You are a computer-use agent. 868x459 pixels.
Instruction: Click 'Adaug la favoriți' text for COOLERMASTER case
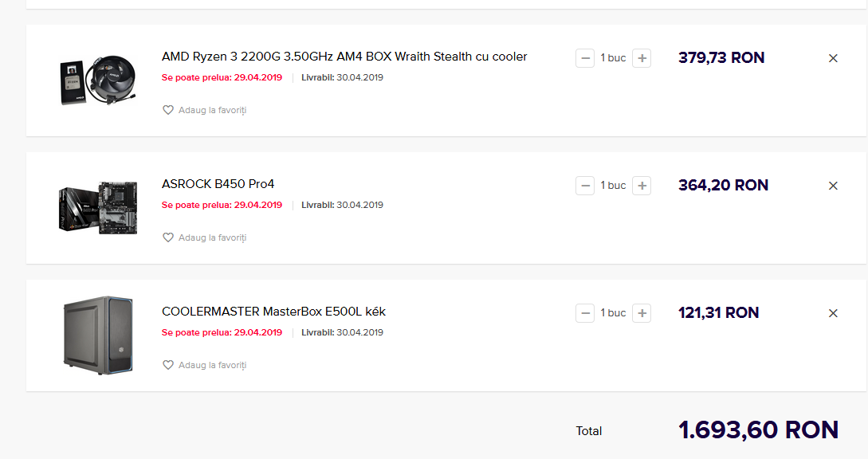point(213,365)
